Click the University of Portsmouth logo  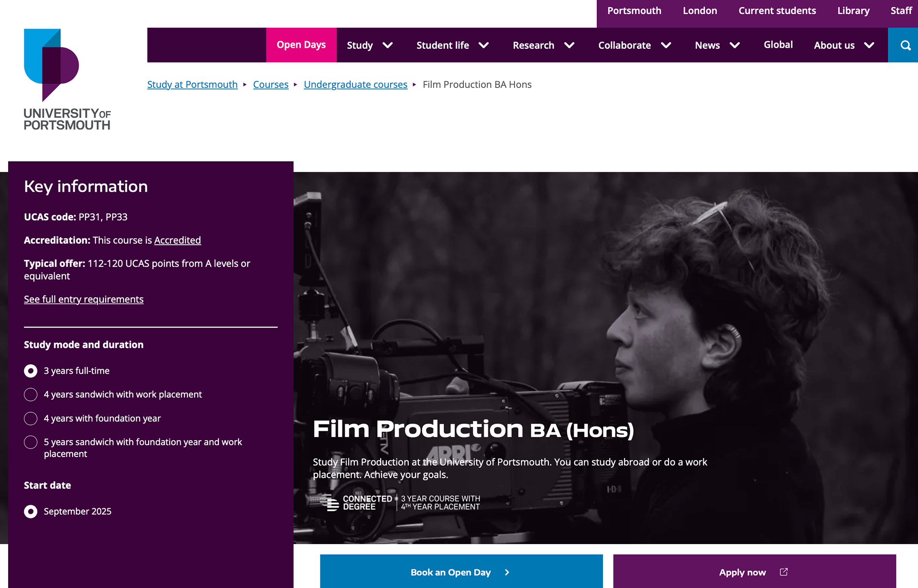[x=67, y=79]
